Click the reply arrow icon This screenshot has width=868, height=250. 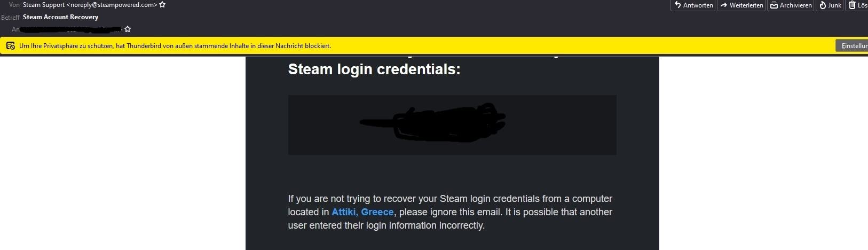point(677,5)
